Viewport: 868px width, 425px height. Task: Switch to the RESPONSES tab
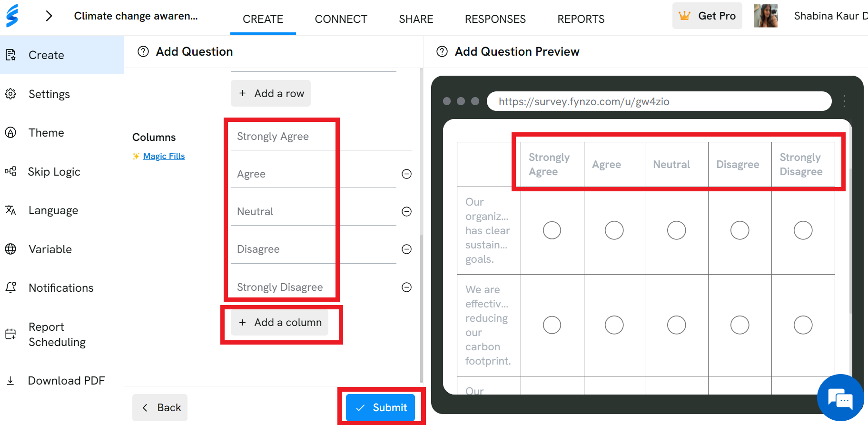click(495, 19)
